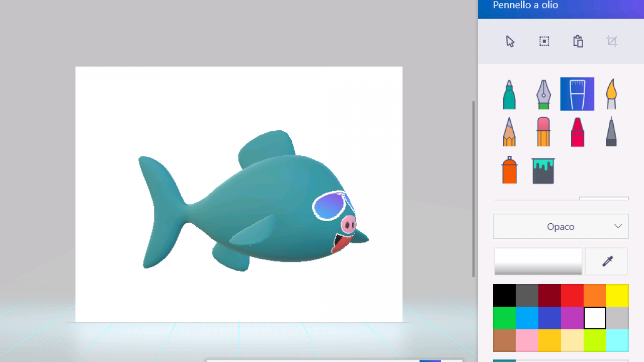Open the Opaco material dropdown
The width and height of the screenshot is (644, 362).
tap(561, 226)
